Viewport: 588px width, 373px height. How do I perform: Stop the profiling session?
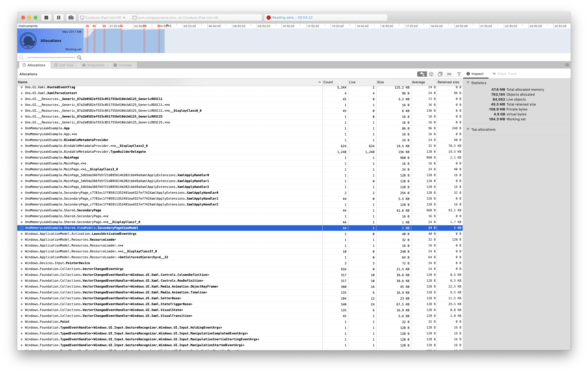pos(46,18)
